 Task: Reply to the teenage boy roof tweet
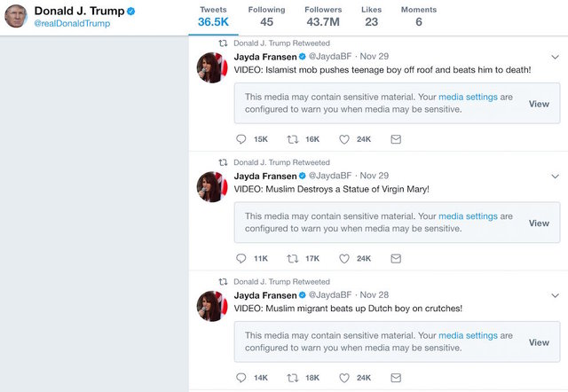tap(241, 139)
